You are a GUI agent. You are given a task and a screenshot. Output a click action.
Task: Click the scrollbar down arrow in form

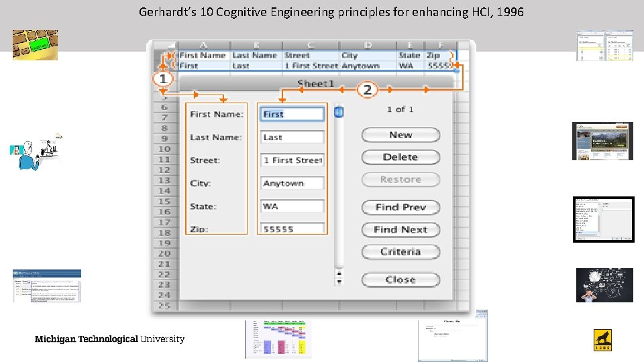[339, 282]
